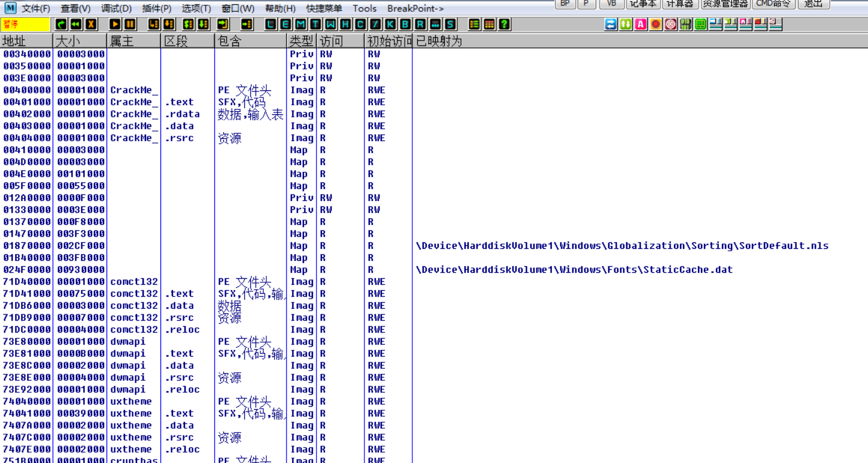Viewport: 868px width, 463px height.
Task: Open the References window icon
Action: click(x=420, y=25)
